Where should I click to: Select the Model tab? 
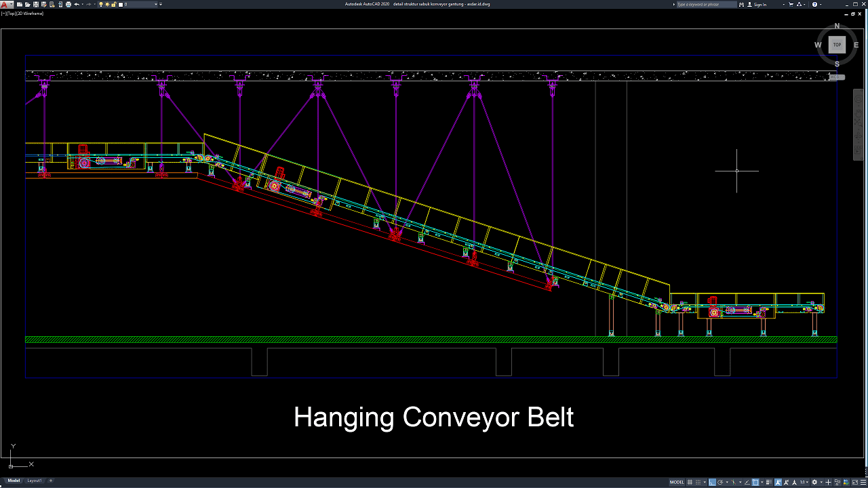click(14, 481)
